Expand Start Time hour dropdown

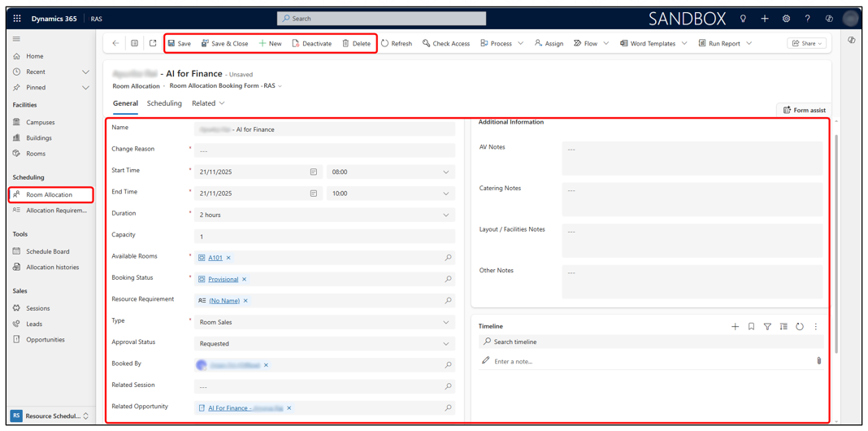coord(445,172)
